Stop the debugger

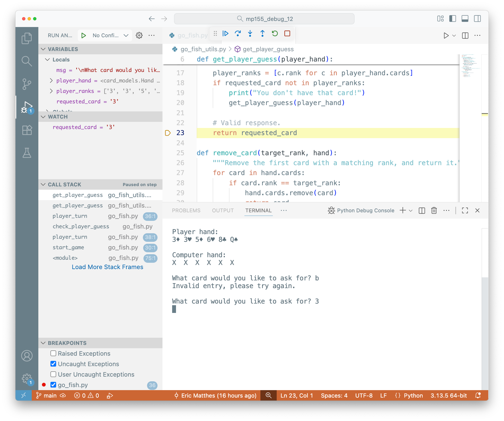(x=287, y=34)
